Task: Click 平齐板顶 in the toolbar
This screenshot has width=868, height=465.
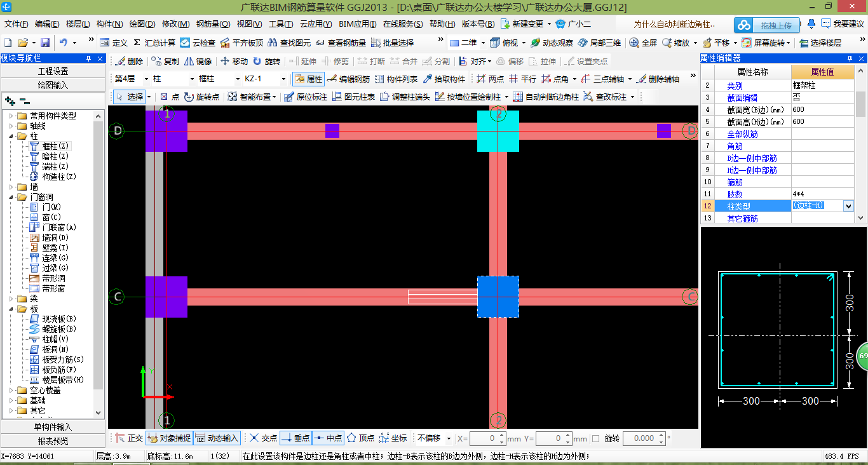Action: [x=241, y=43]
